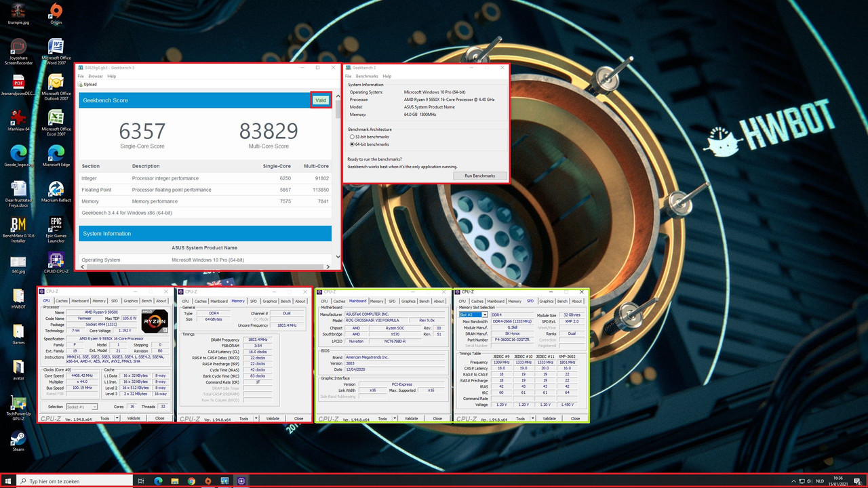This screenshot has height=488, width=868.
Task: Click the taskbar clock showing 16:36
Action: pyautogui.click(x=838, y=481)
